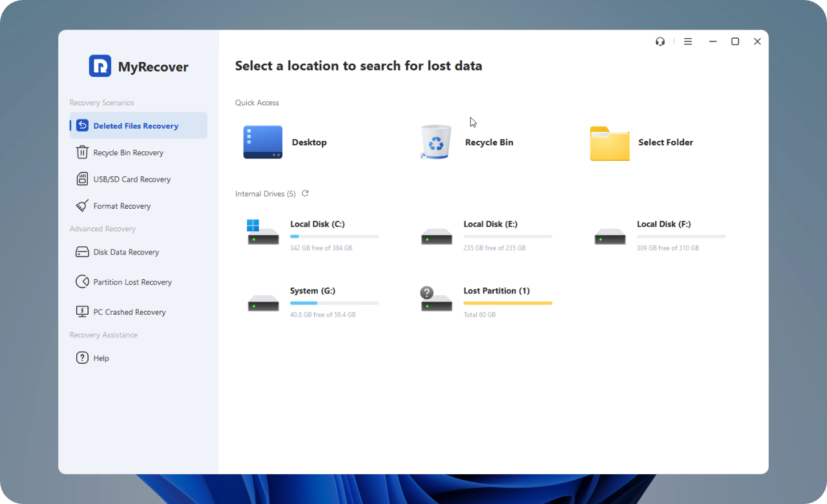Select the Desktop quick access icon
The height and width of the screenshot is (504, 827).
coord(263,142)
